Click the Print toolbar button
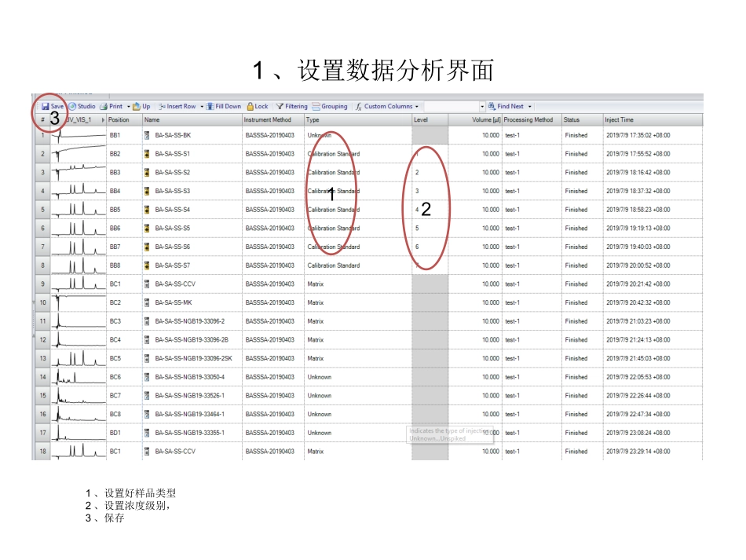746x560 pixels. [x=112, y=106]
